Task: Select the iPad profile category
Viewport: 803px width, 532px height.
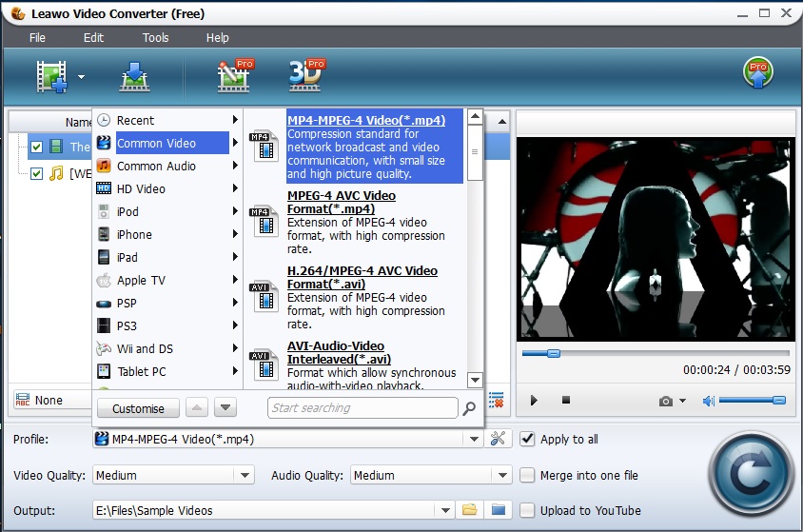Action: tap(167, 257)
